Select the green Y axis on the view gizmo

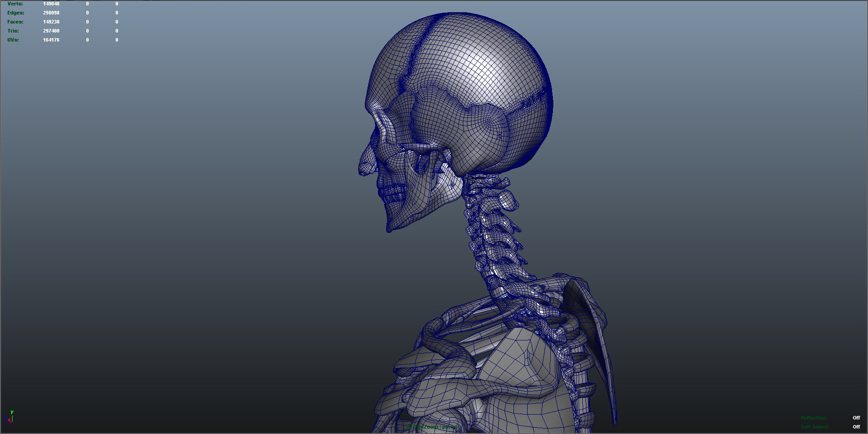pos(12,412)
